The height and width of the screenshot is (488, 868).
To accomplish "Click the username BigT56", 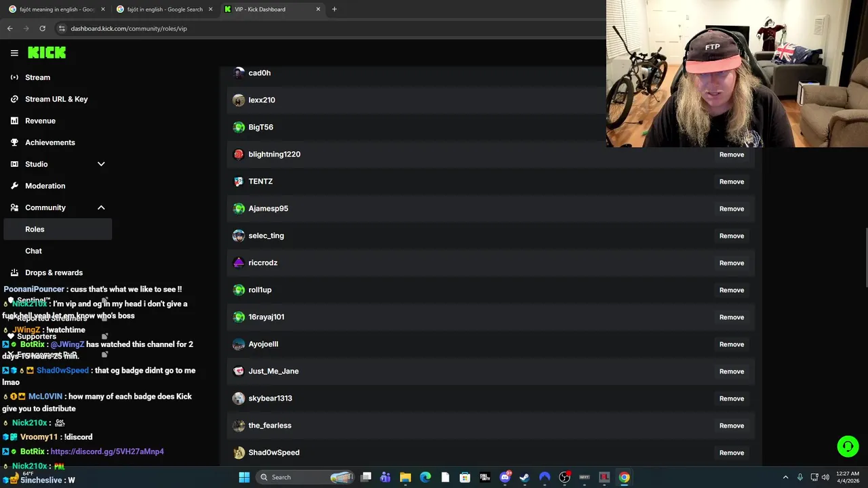I will point(261,127).
